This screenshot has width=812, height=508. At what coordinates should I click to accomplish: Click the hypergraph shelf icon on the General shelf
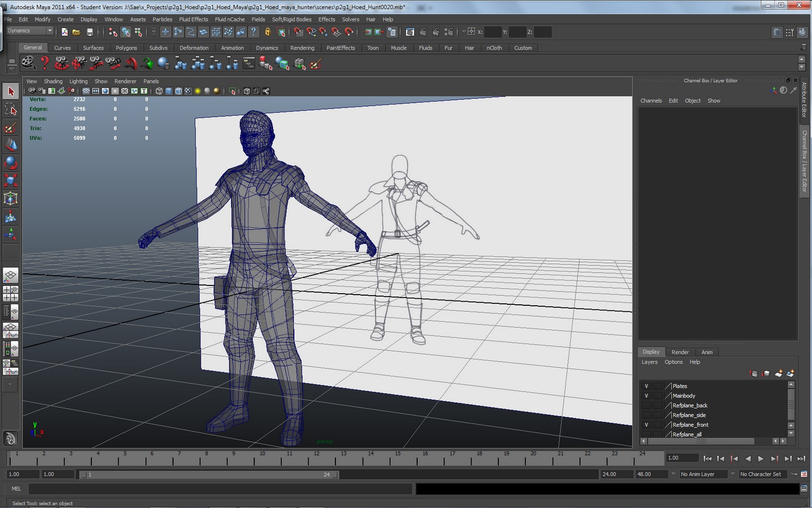pos(248,63)
